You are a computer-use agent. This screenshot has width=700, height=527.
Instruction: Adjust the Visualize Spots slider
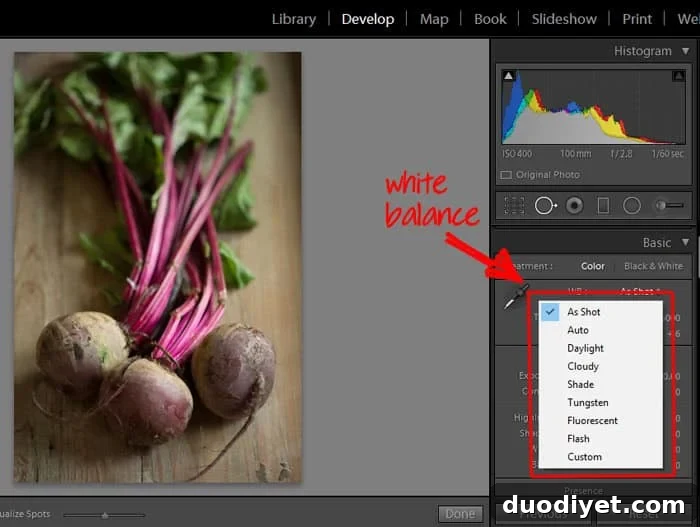[x=104, y=515]
